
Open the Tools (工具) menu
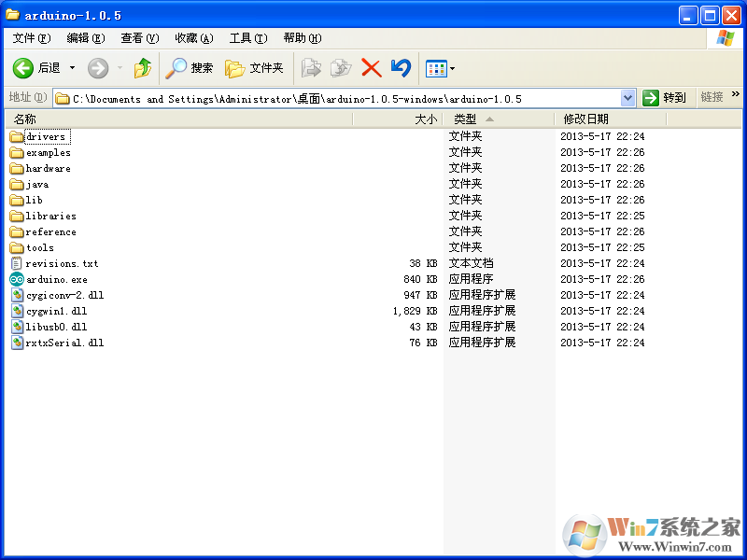[x=247, y=38]
